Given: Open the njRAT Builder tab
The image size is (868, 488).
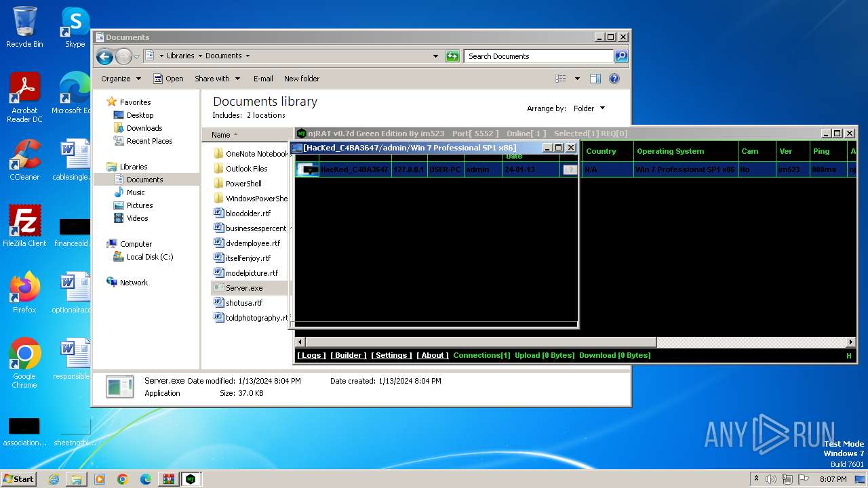Looking at the screenshot, I should point(349,355).
